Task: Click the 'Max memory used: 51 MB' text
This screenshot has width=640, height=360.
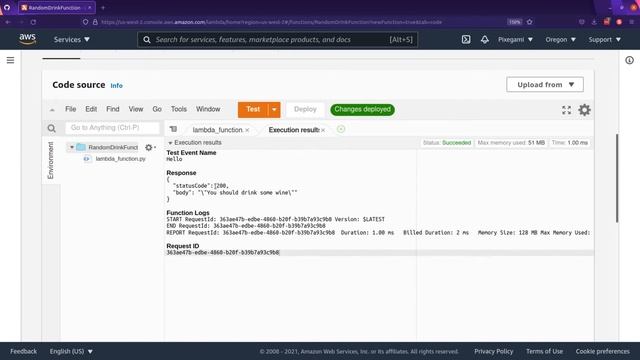Action: pyautogui.click(x=511, y=143)
